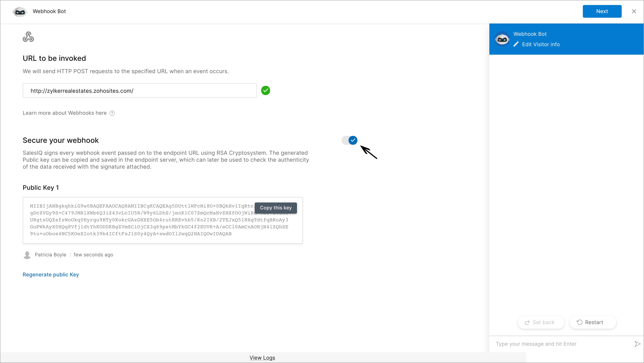Click Copy this key button
644x363 pixels.
coord(276,208)
